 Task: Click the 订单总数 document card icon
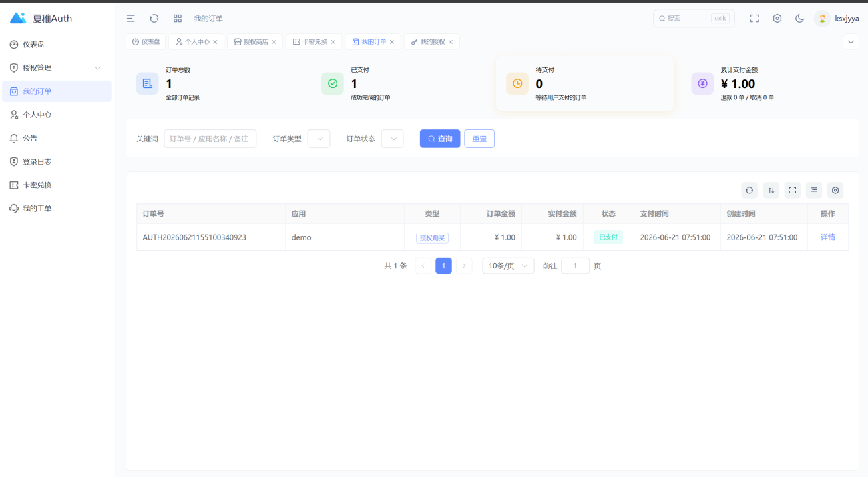click(x=148, y=83)
